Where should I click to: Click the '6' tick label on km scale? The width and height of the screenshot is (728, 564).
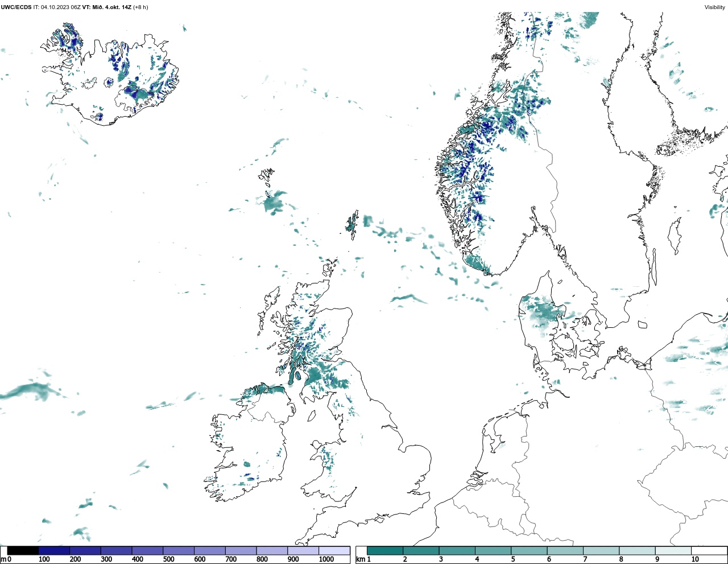[x=549, y=559]
